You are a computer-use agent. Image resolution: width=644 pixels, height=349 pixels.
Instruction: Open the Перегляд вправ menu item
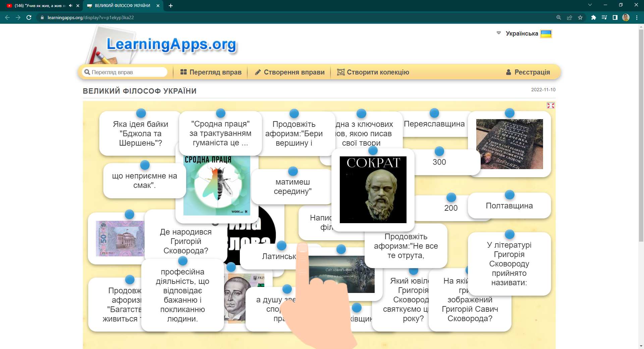(211, 72)
